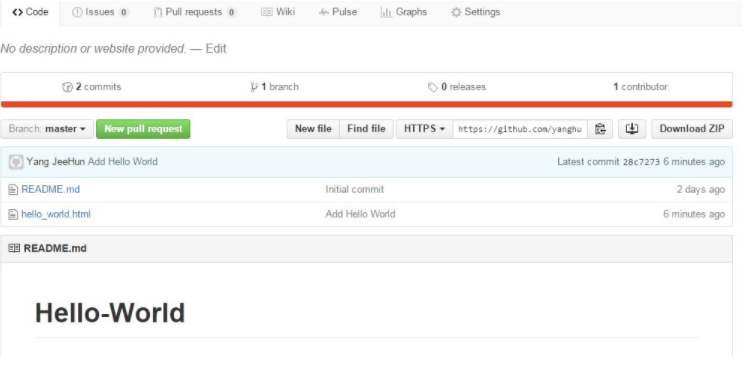This screenshot has width=748, height=365.
Task: Click the language color bar
Action: coord(366,104)
